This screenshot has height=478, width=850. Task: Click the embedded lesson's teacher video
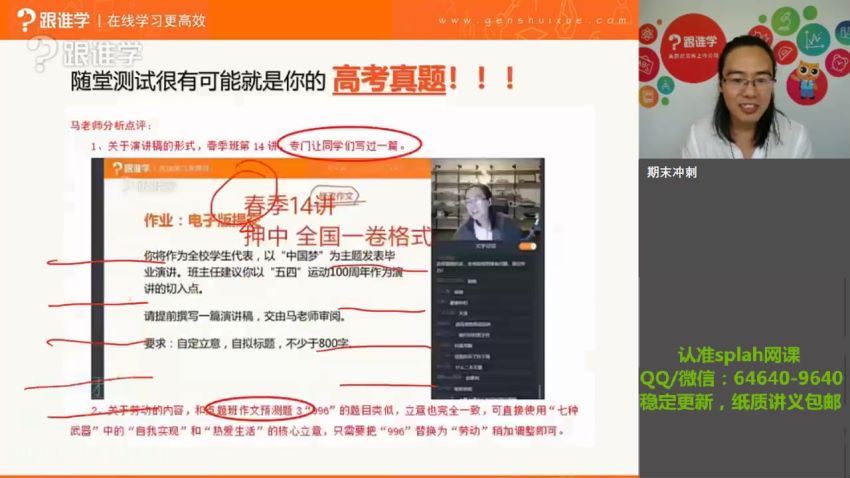[487, 199]
